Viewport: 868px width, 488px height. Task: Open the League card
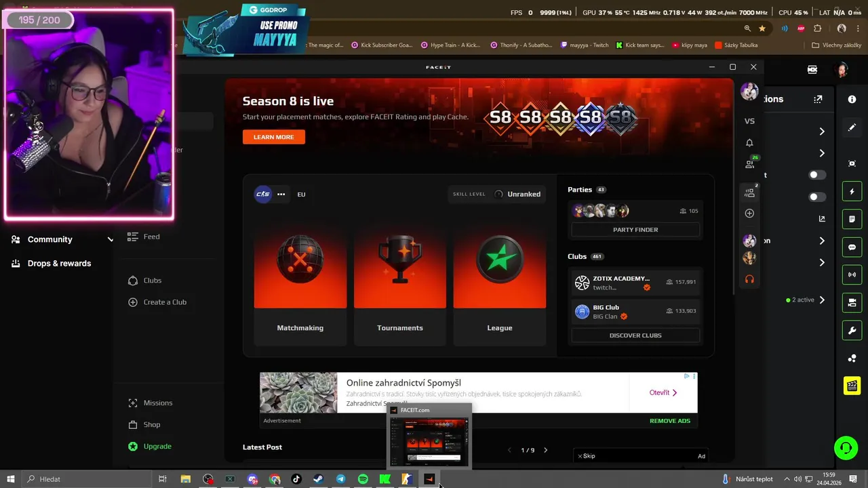pyautogui.click(x=500, y=284)
